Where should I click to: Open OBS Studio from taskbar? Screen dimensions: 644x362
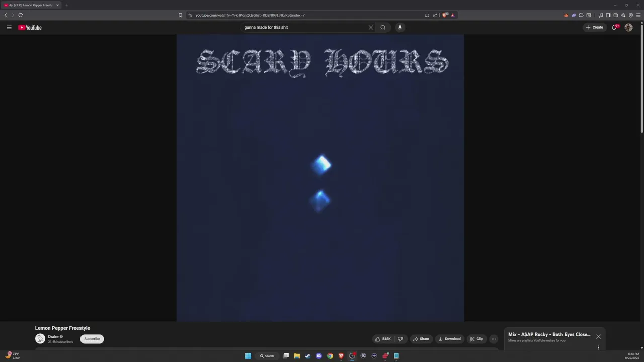coord(352,356)
